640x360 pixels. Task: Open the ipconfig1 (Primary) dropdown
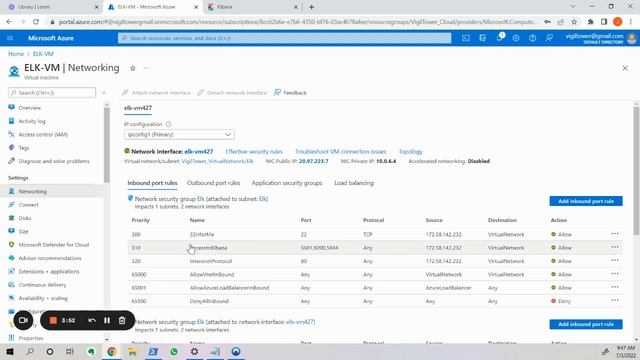(179, 134)
